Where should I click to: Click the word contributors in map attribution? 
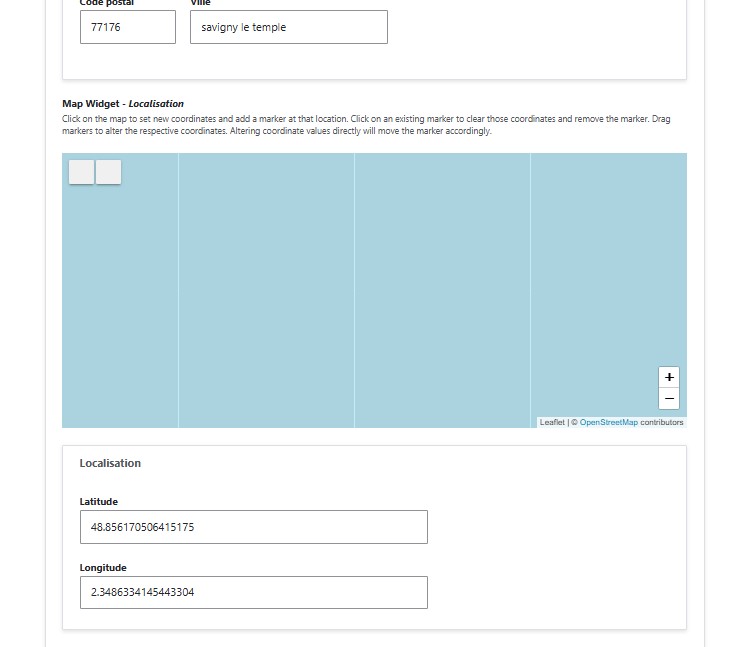coord(662,423)
